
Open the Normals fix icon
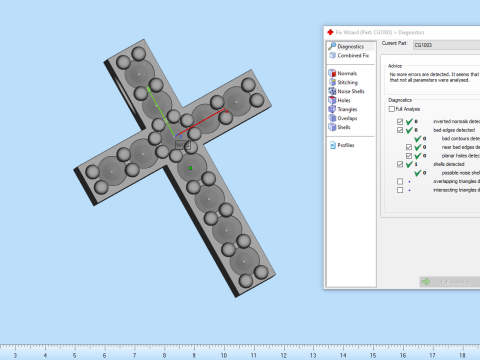pyautogui.click(x=332, y=73)
